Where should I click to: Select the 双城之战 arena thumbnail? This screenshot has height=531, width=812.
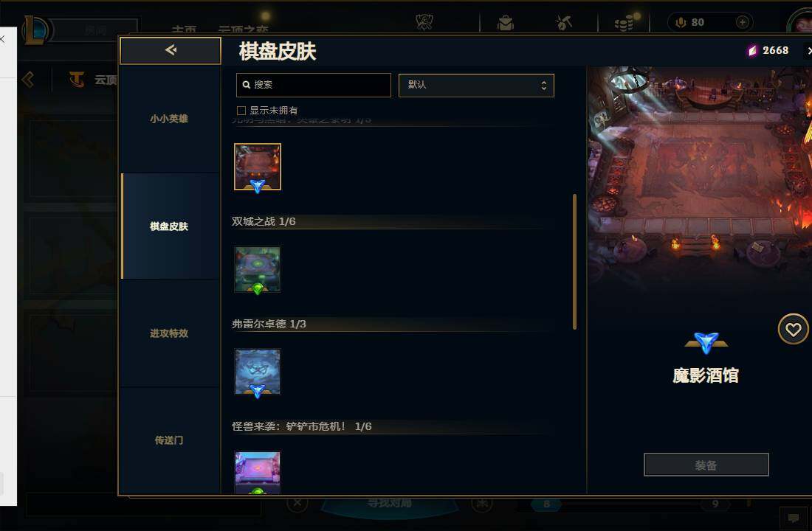click(x=258, y=270)
